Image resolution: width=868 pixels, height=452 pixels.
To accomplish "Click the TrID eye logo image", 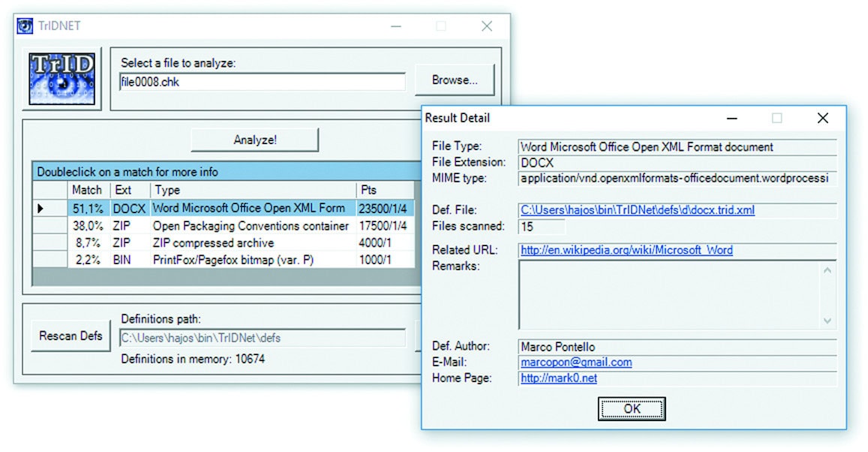I will pos(62,78).
